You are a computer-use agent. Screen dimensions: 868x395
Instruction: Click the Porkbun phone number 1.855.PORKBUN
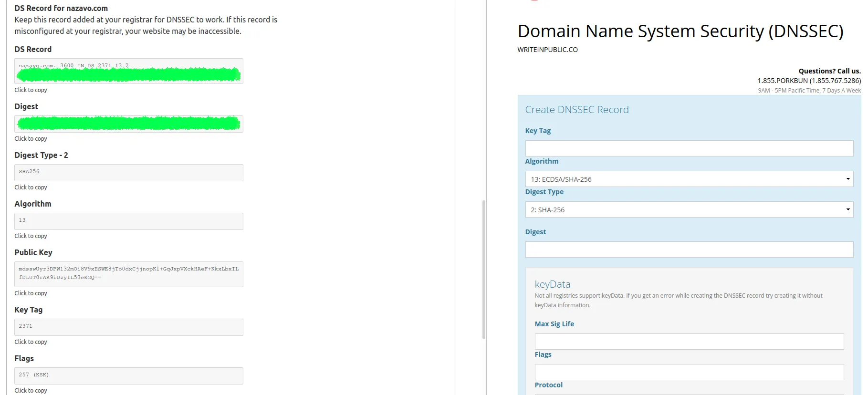tap(809, 81)
